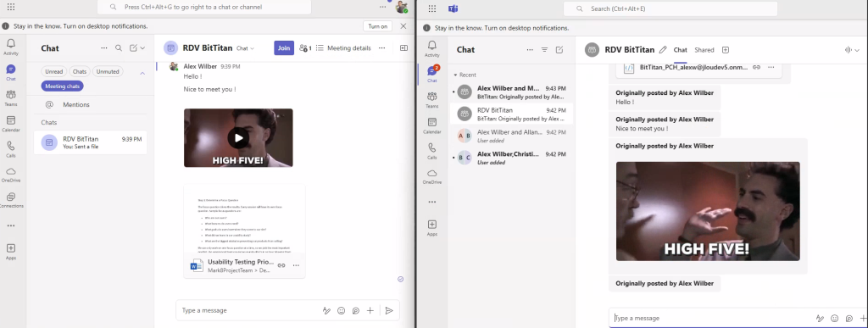Open Alex Wilber and Allan chat
868x328 pixels.
[x=511, y=136]
